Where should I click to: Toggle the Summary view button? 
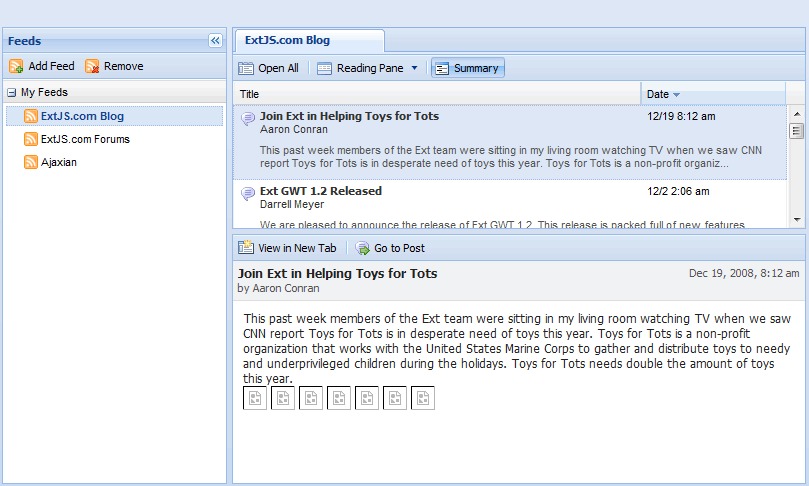[467, 68]
